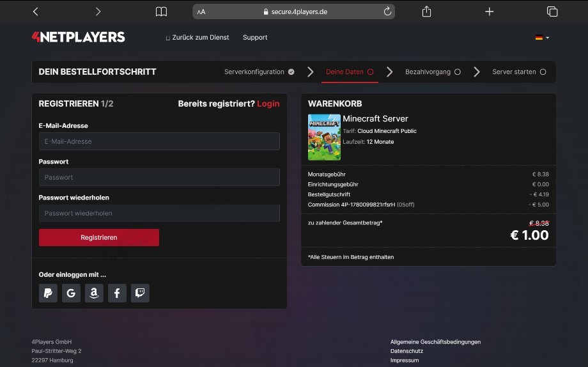588x367 pixels.
Task: Focus the Passwort wiederholen field
Action: pyautogui.click(x=159, y=213)
